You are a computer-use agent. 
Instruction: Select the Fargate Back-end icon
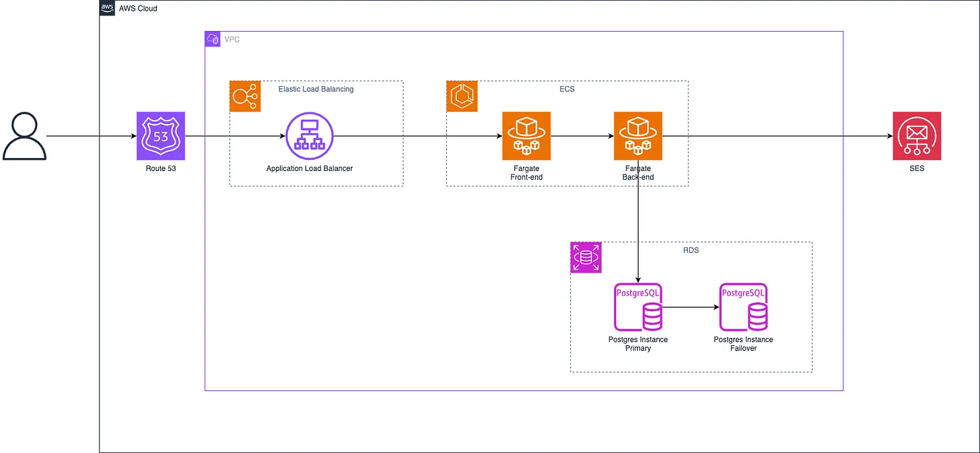(638, 136)
